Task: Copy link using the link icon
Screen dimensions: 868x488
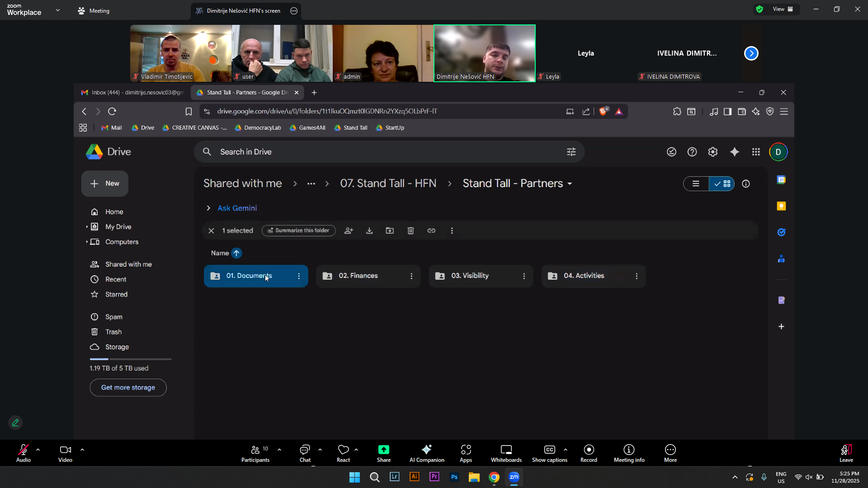Action: pos(431,230)
